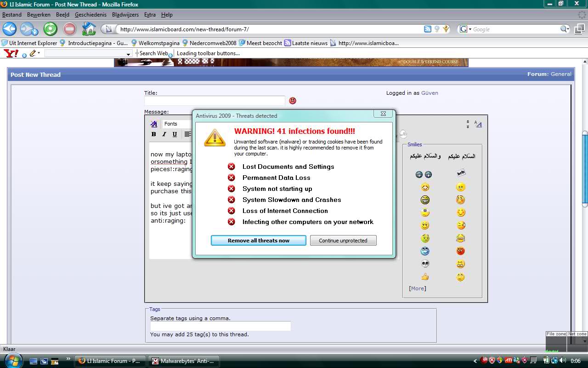The image size is (588, 368).
Task: Click the power plug battery tray icon
Action: pos(546,361)
